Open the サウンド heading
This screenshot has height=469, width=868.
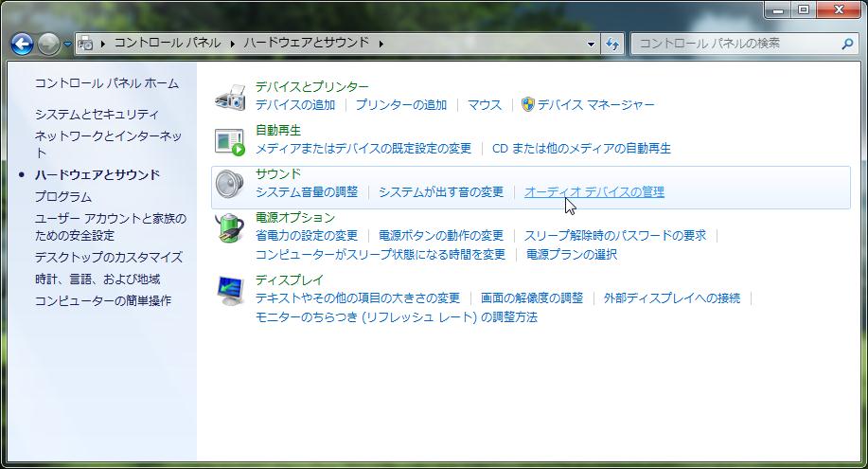tap(278, 174)
